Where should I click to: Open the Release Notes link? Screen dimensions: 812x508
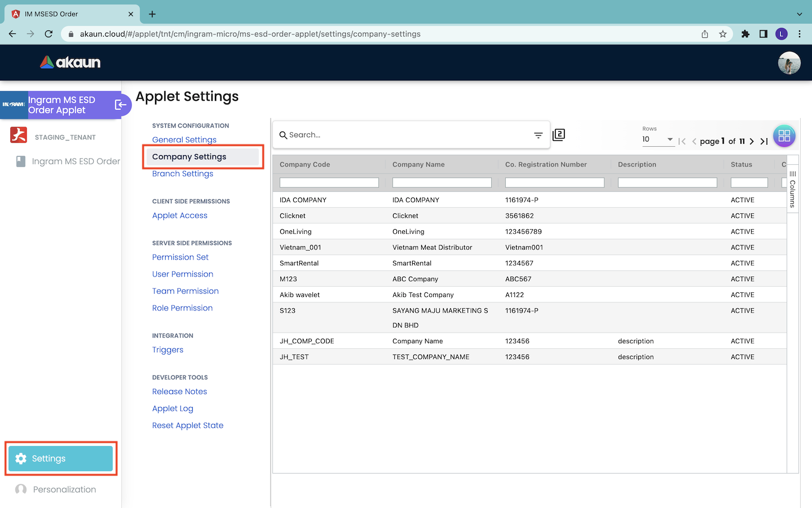179,392
